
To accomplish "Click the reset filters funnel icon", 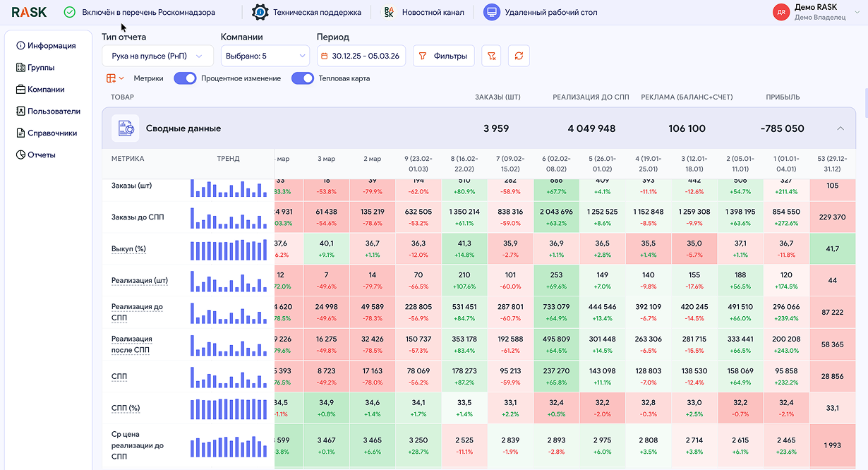I will coord(492,56).
